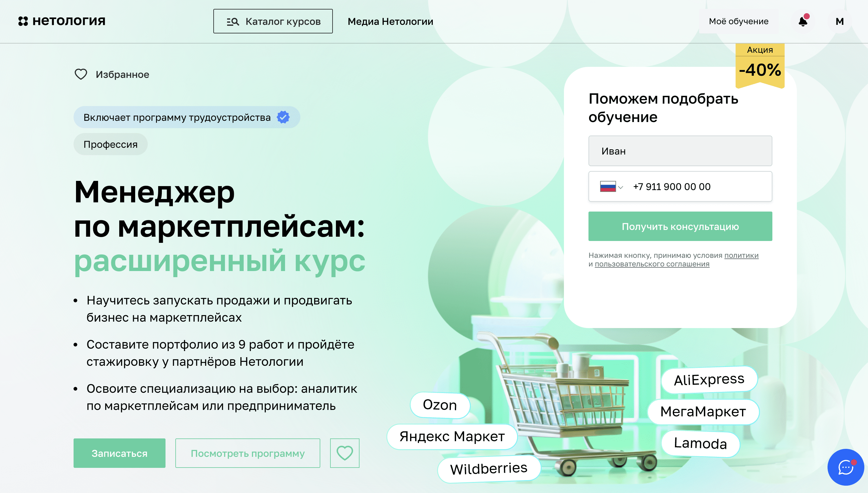Screen dimensions: 868x493
Task: Focus the name field with Иван placeholder
Action: 680,151
